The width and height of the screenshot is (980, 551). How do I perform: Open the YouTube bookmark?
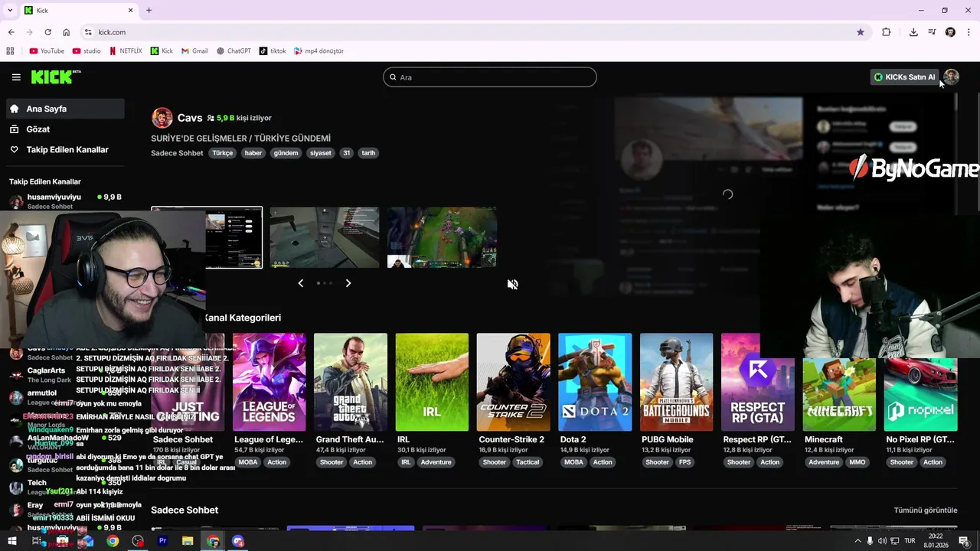coord(47,51)
